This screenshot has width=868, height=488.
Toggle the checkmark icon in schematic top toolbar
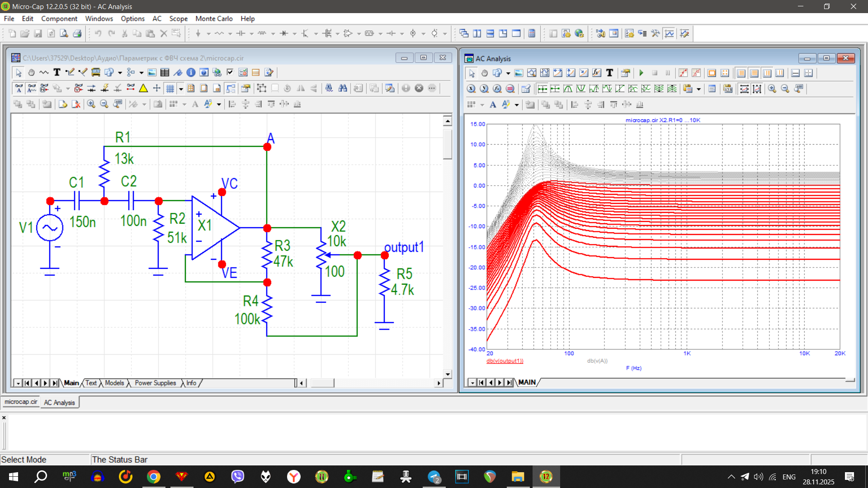pyautogui.click(x=230, y=72)
